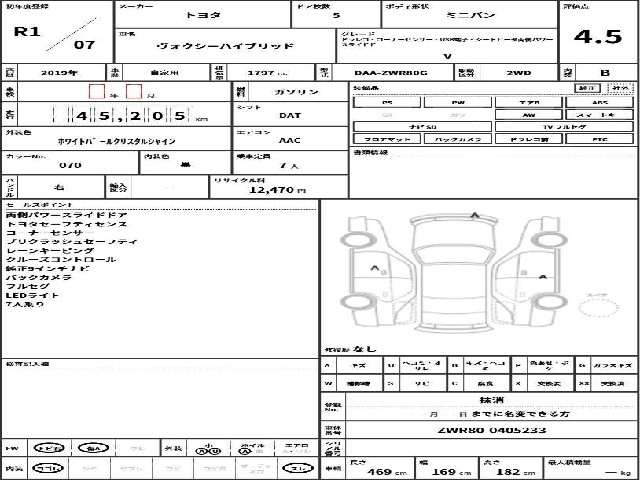Click the XX legend code cell
The width and height of the screenshot is (640, 480).
click(x=583, y=384)
